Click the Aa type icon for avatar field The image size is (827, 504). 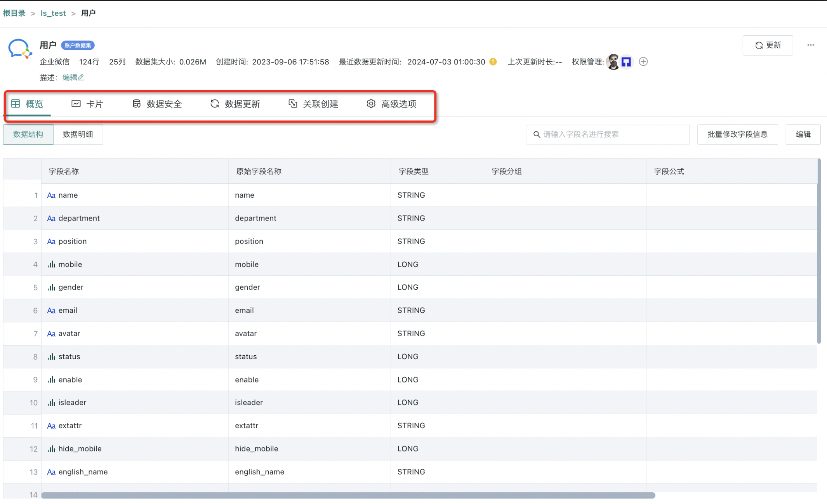[51, 334]
